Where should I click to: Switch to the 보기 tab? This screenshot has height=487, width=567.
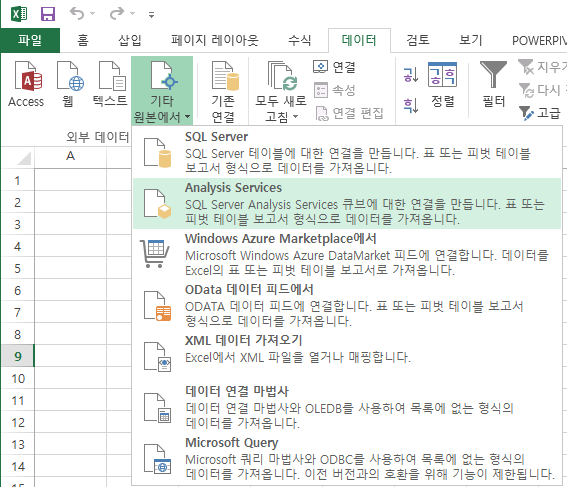[470, 40]
